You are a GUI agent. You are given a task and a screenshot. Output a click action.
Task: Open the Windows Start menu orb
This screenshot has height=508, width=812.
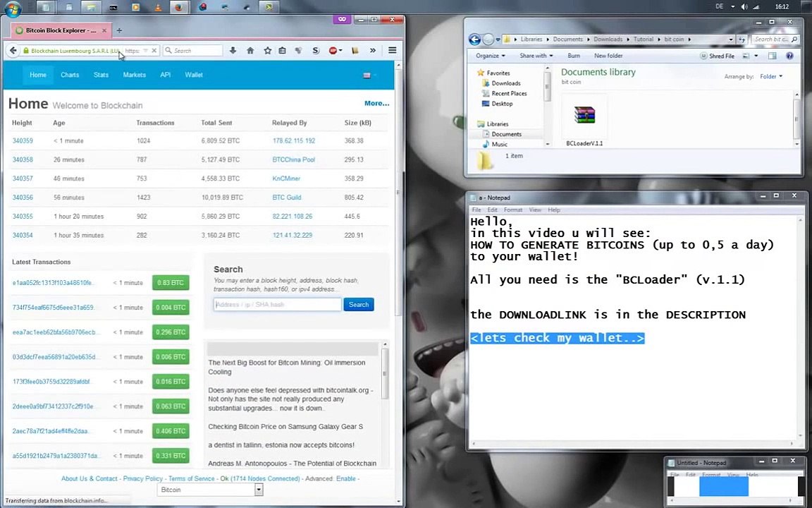pos(11,7)
